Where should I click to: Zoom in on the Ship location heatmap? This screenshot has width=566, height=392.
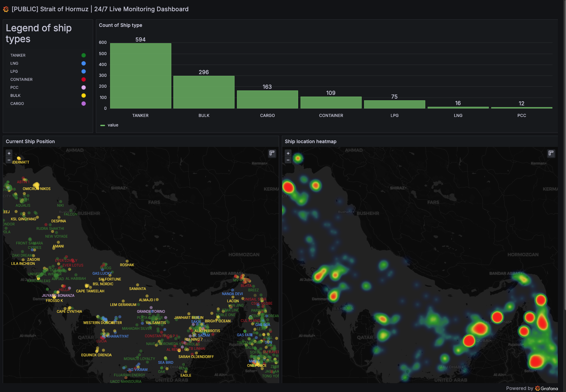coord(288,153)
